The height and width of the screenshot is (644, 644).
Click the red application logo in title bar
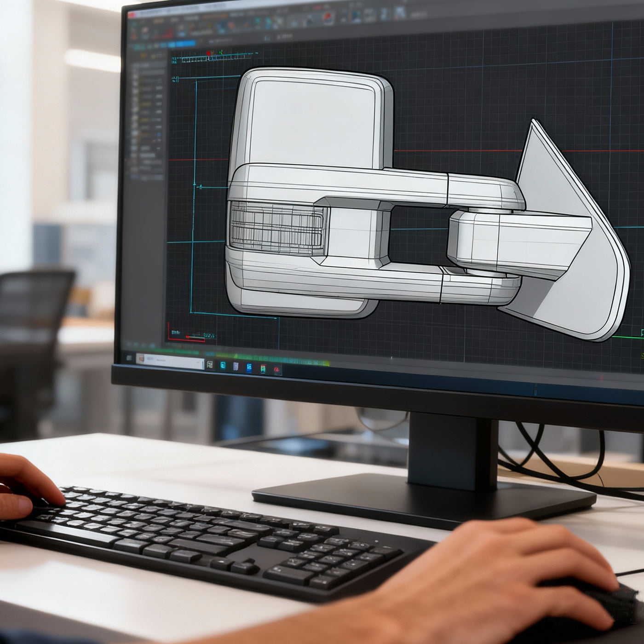pos(132,15)
